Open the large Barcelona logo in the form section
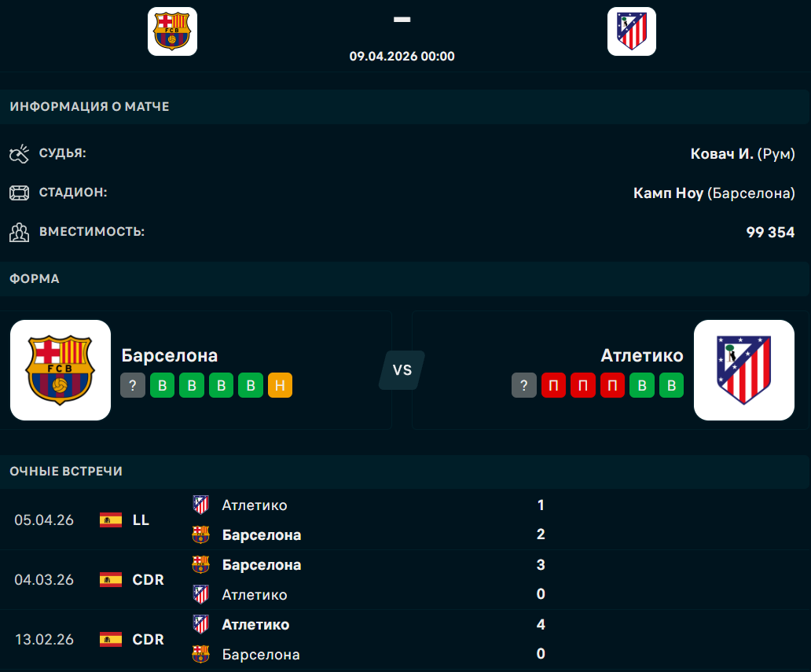 (x=61, y=370)
